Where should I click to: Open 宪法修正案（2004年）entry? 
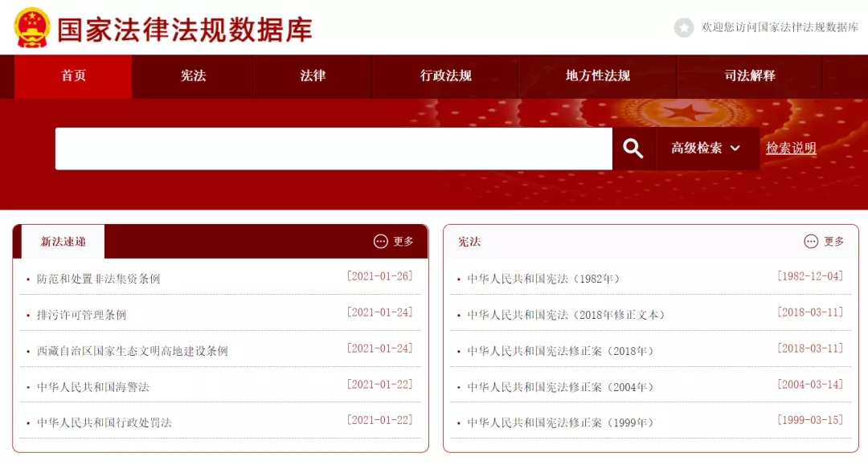point(560,387)
